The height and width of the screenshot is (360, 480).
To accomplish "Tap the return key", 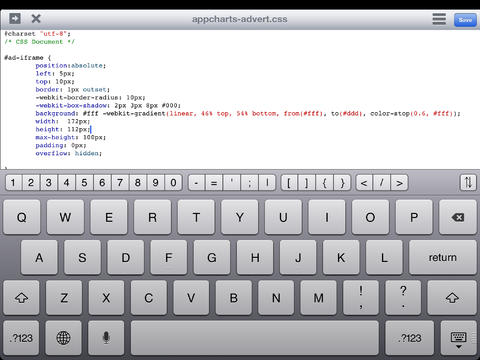I will point(443,257).
